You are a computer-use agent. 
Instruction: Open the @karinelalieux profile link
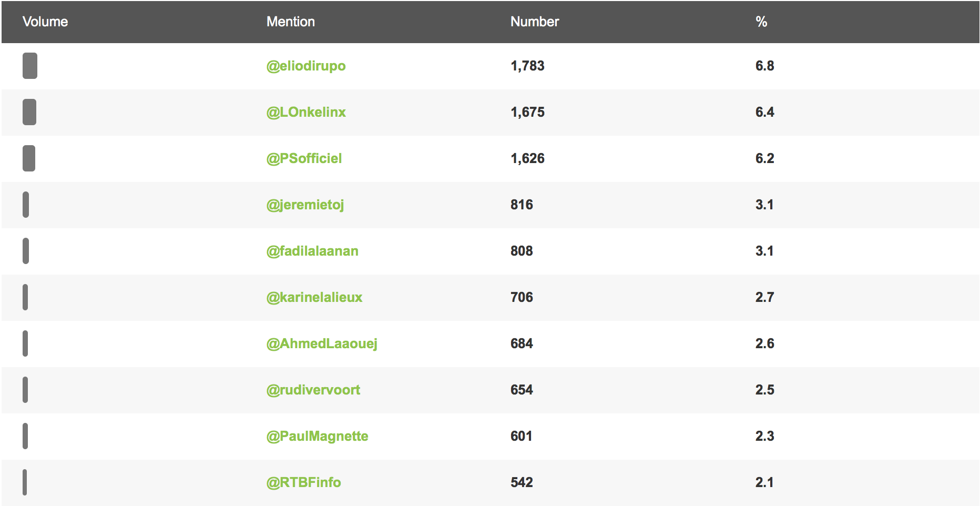click(x=314, y=297)
